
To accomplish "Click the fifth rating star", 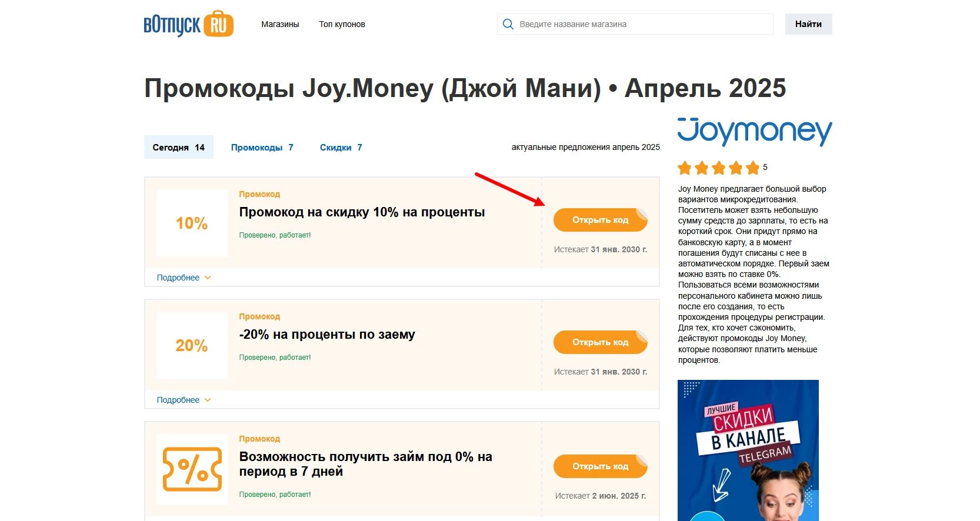I will [x=753, y=168].
